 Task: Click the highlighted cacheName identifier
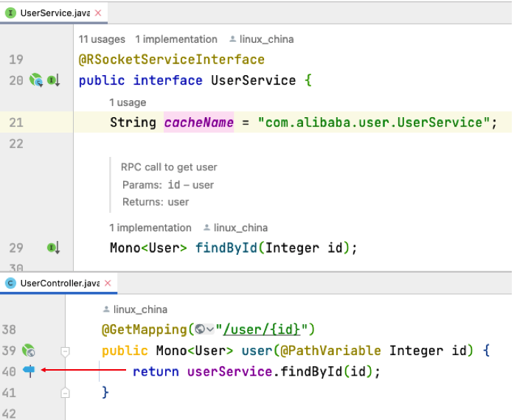click(199, 122)
